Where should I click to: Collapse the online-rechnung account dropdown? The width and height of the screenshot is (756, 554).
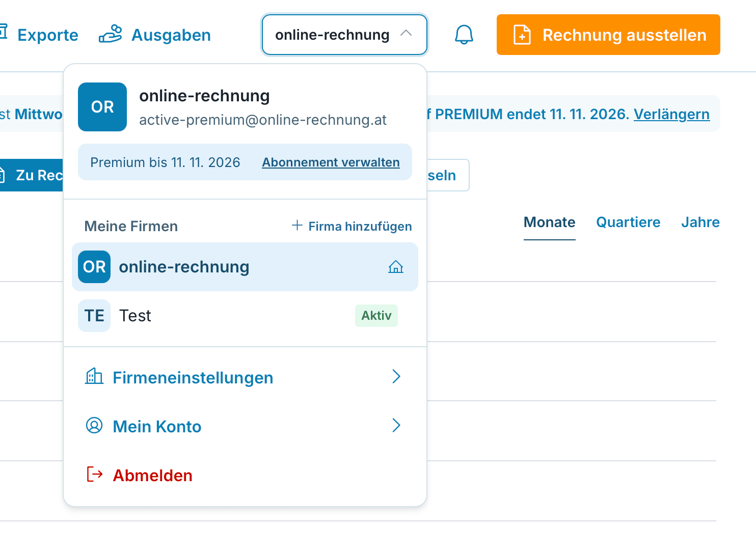pyautogui.click(x=344, y=35)
